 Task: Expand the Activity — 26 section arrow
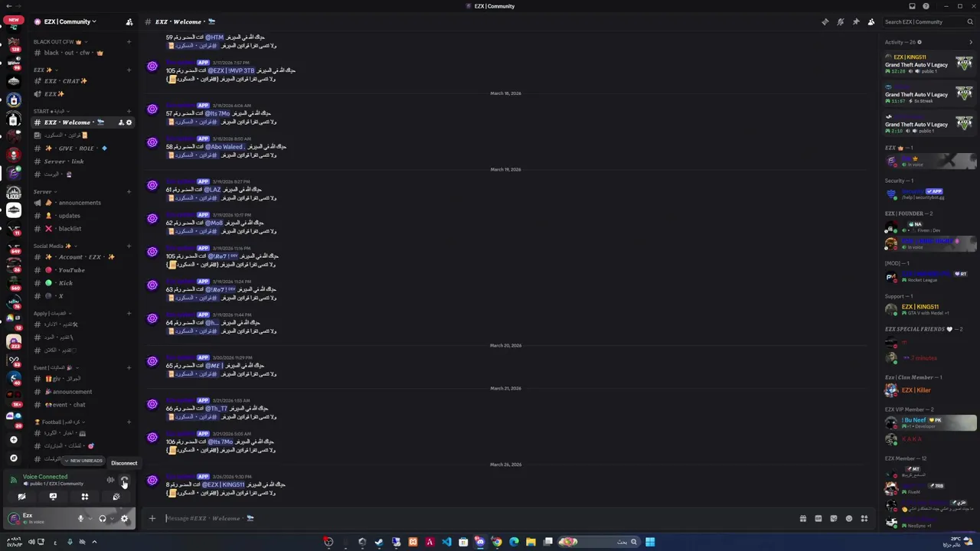click(x=971, y=42)
